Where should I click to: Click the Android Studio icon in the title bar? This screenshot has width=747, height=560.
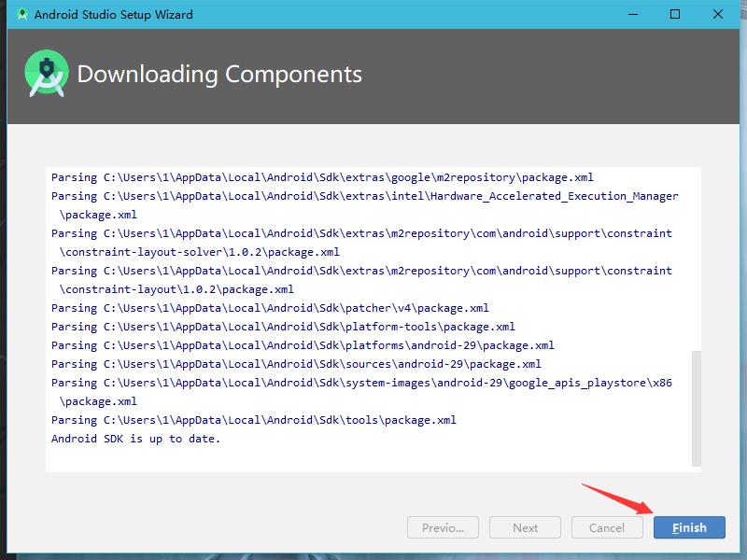click(x=21, y=14)
